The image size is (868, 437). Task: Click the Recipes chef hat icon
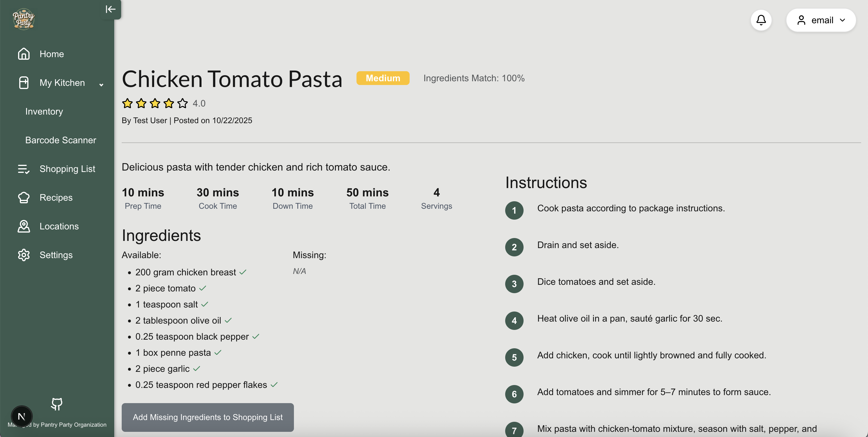(24, 198)
